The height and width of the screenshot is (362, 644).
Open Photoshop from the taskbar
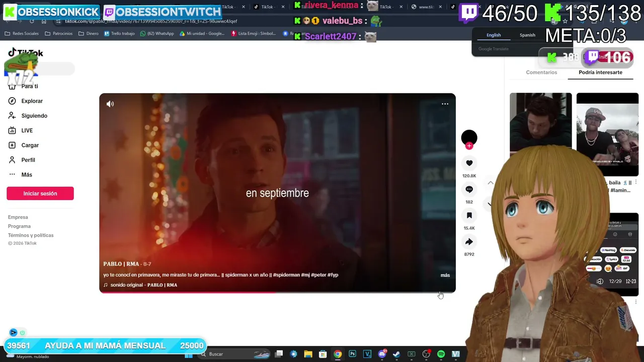[352, 354]
